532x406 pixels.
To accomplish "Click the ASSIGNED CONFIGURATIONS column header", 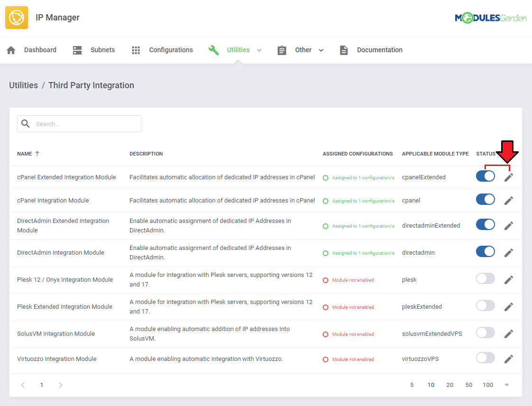I will 358,154.
